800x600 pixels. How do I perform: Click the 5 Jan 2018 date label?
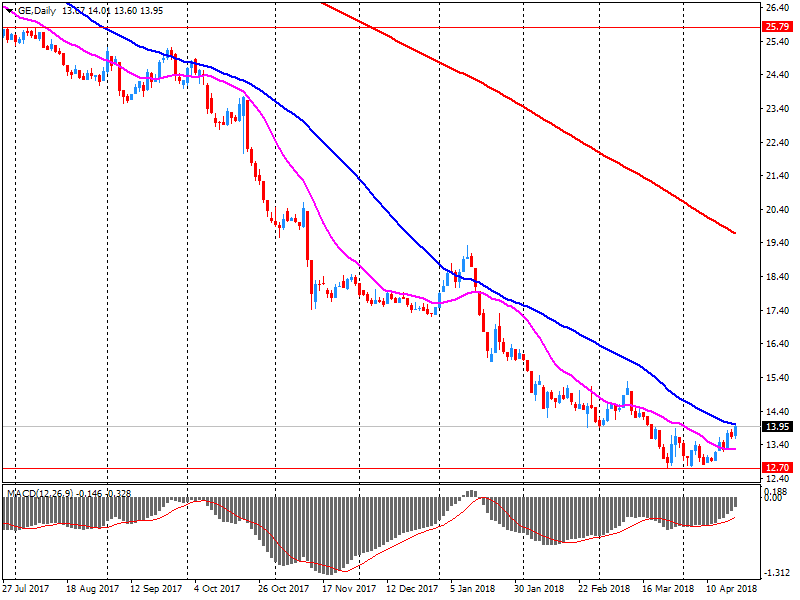(x=472, y=588)
